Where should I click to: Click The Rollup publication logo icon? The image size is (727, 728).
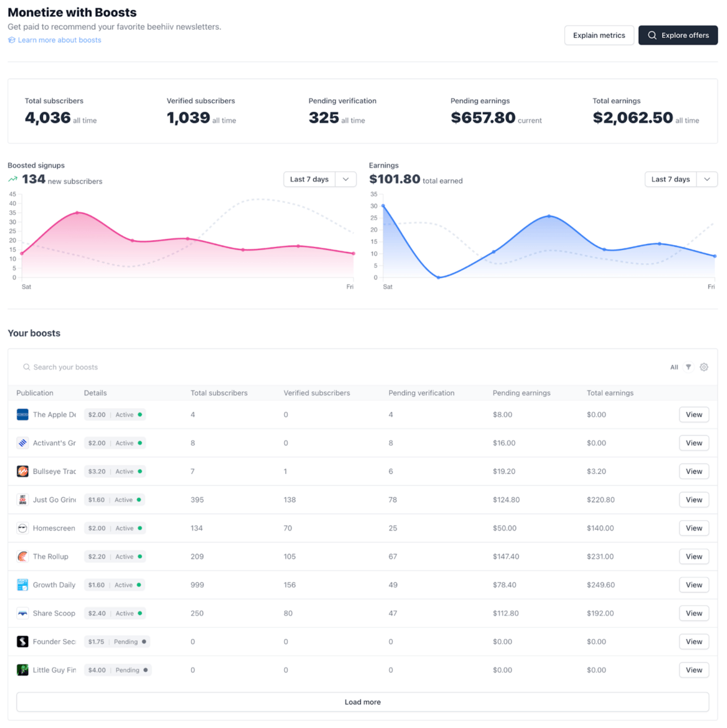click(23, 556)
